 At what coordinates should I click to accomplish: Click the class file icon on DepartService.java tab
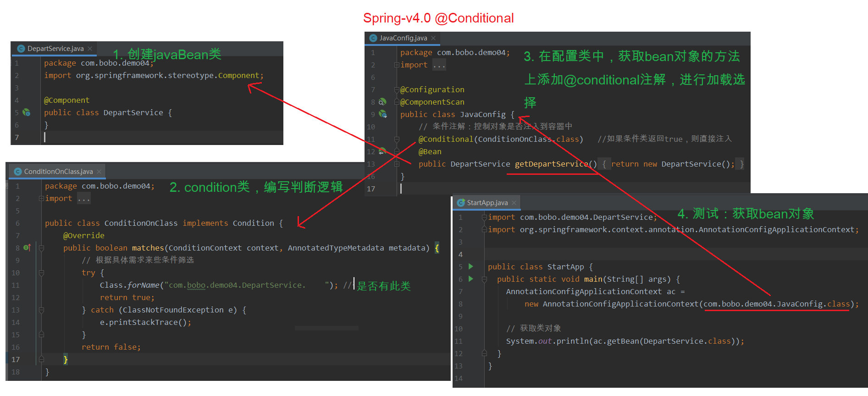(x=21, y=49)
